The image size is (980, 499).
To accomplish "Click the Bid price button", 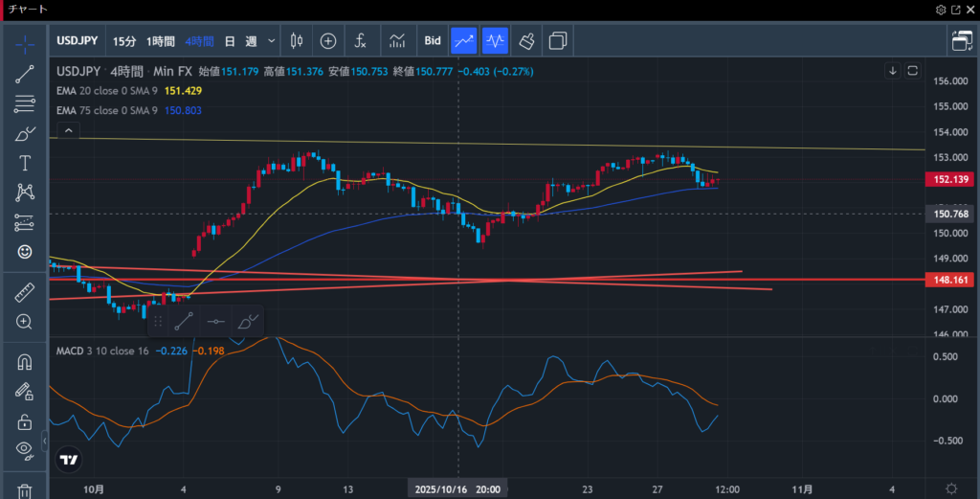I will coord(433,41).
